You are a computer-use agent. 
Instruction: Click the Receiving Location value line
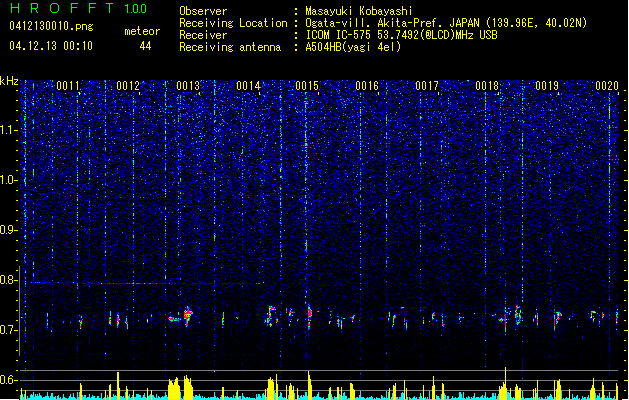446,23
